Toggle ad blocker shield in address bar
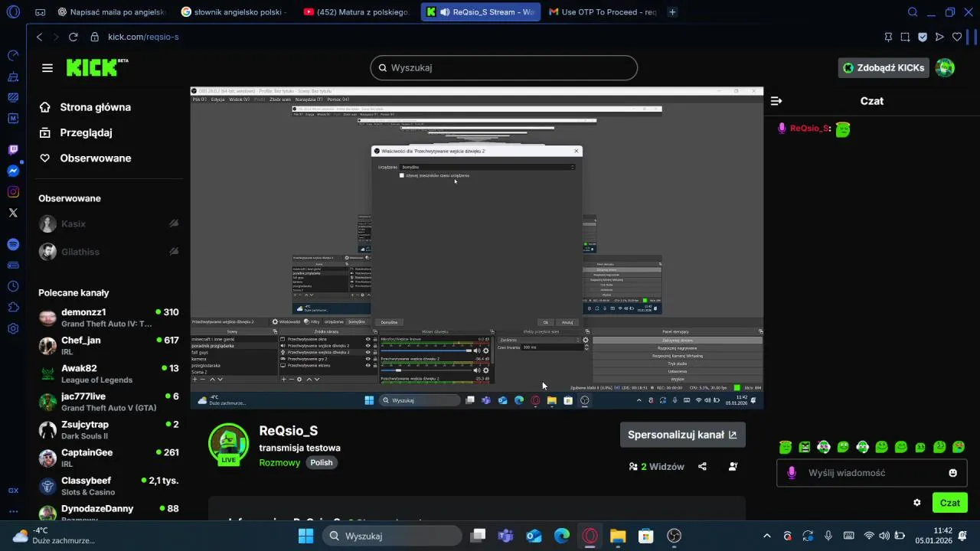Viewport: 980px width, 551px height. (x=923, y=37)
